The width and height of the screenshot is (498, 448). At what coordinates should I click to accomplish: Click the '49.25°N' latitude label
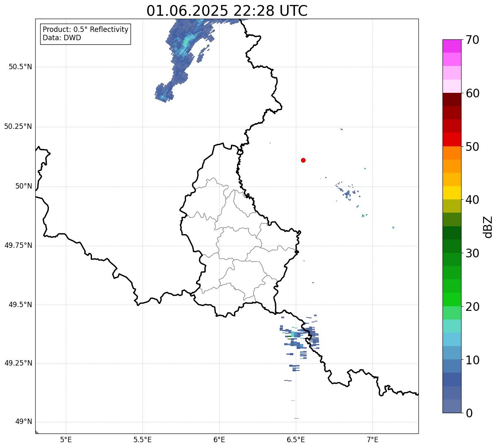coord(18,363)
